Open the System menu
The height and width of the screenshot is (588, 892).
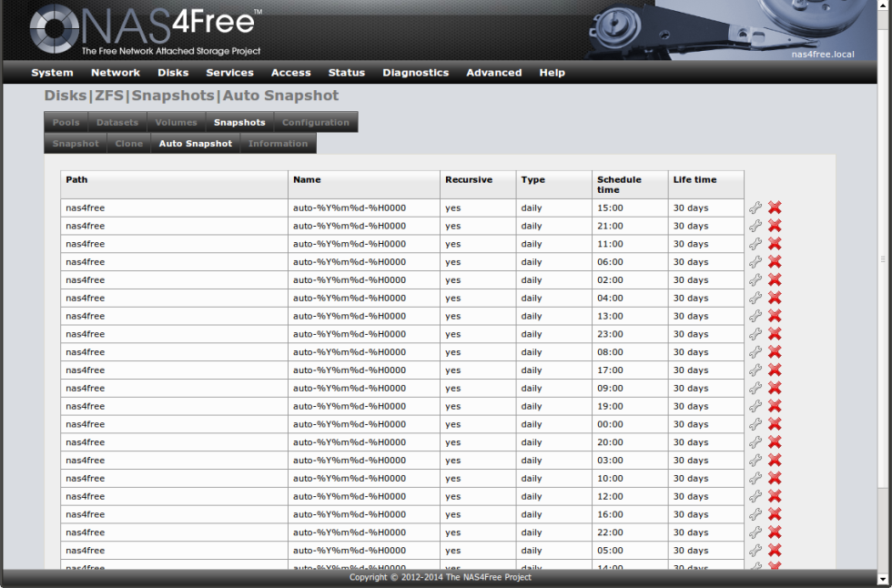point(52,73)
